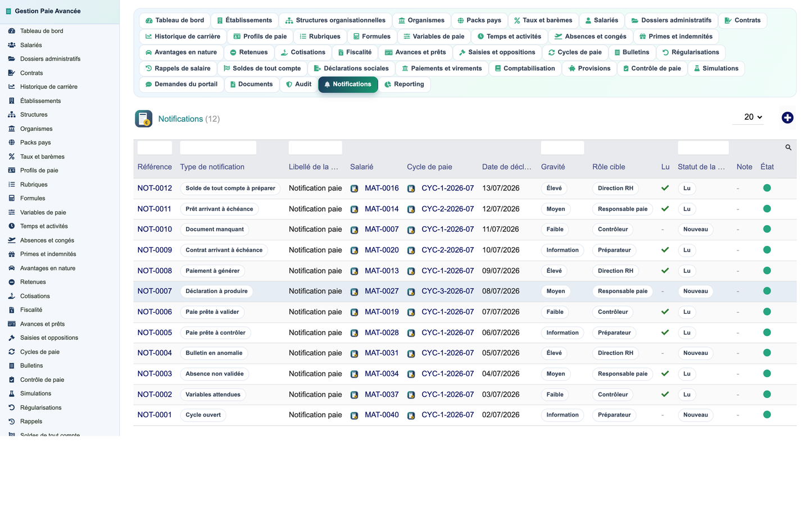
Task: Open notification NOT-0007 reference link
Action: [155, 291]
